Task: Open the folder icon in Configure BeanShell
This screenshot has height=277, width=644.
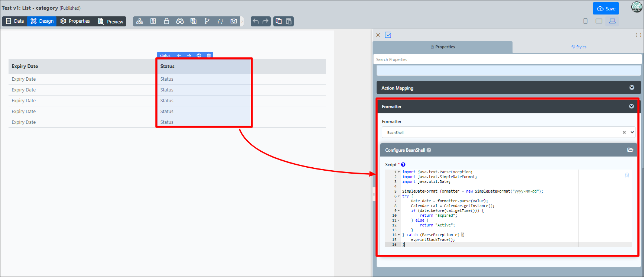Action: [x=630, y=150]
